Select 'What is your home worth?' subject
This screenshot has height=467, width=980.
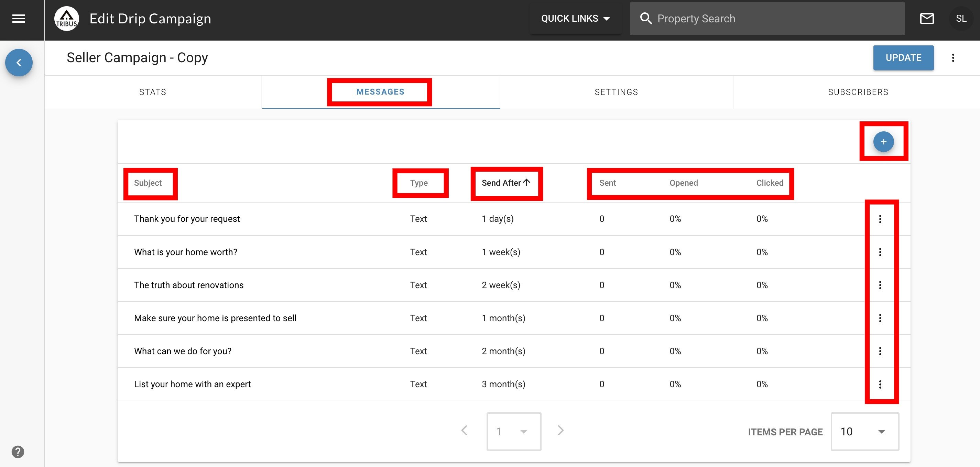click(186, 252)
